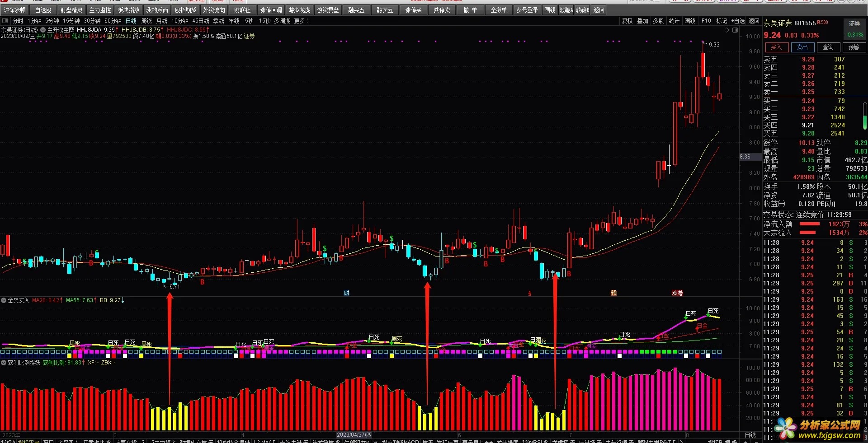Select the 周线 period
The height and width of the screenshot is (443, 868).
pyautogui.click(x=146, y=21)
